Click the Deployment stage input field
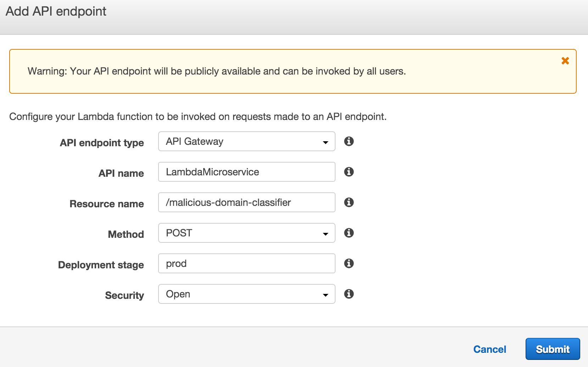The height and width of the screenshot is (367, 588). (246, 263)
